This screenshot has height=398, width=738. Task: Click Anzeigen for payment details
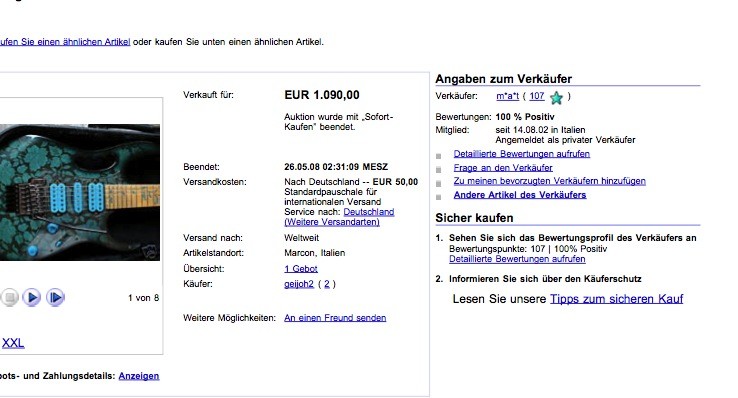pos(139,376)
